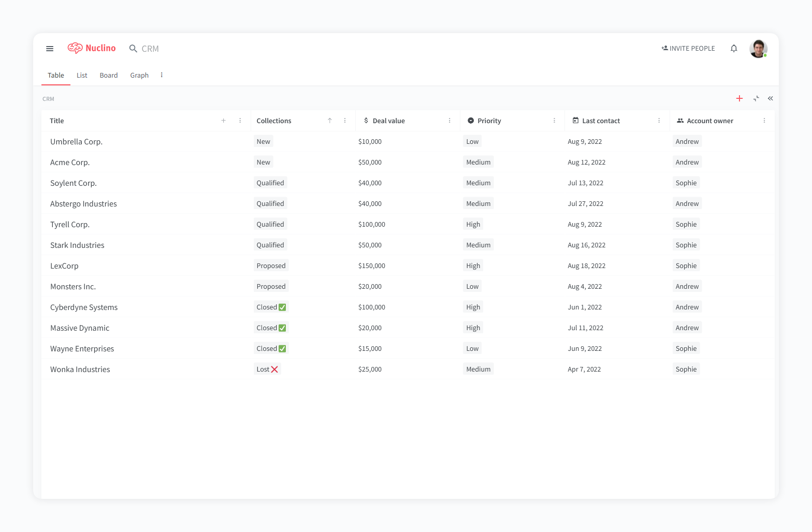This screenshot has height=532, width=812.
Task: Click the Priority column icon
Action: click(471, 121)
